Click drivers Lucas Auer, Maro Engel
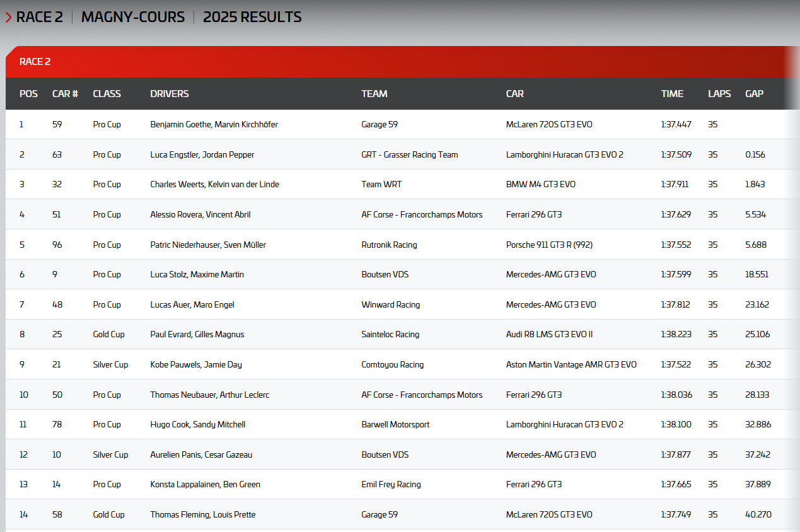 (x=192, y=305)
